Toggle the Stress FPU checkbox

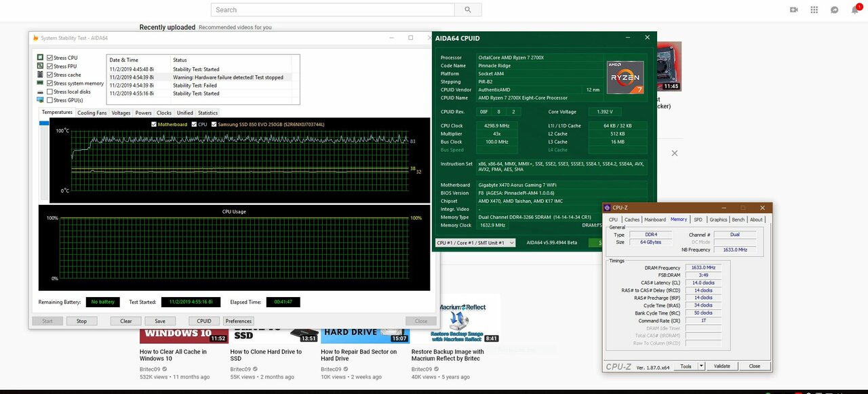pos(50,66)
